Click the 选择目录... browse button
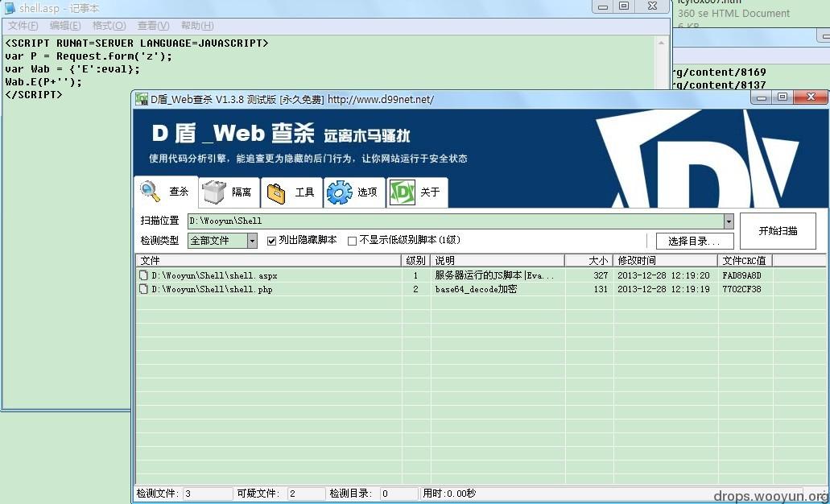This screenshot has height=504, width=830. (x=695, y=242)
